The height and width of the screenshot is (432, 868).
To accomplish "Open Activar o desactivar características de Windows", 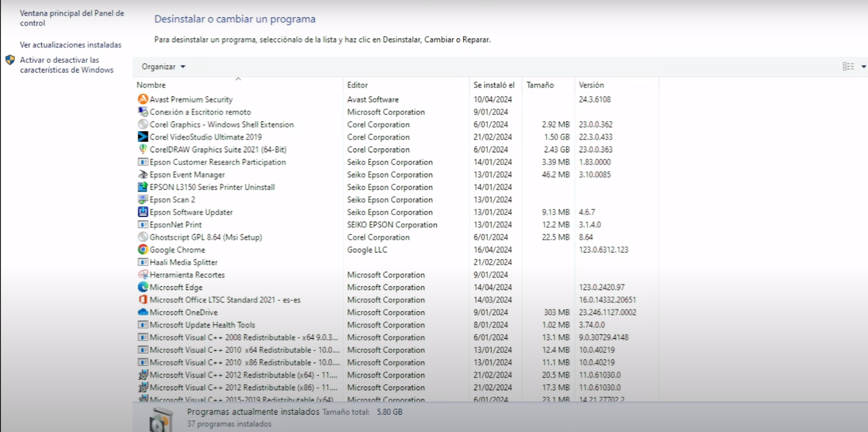I will point(67,65).
